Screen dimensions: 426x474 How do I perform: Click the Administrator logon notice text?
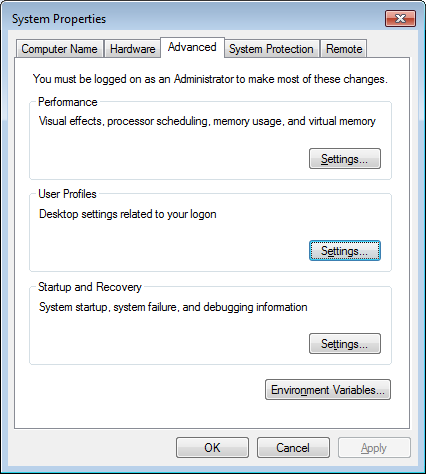[210, 79]
